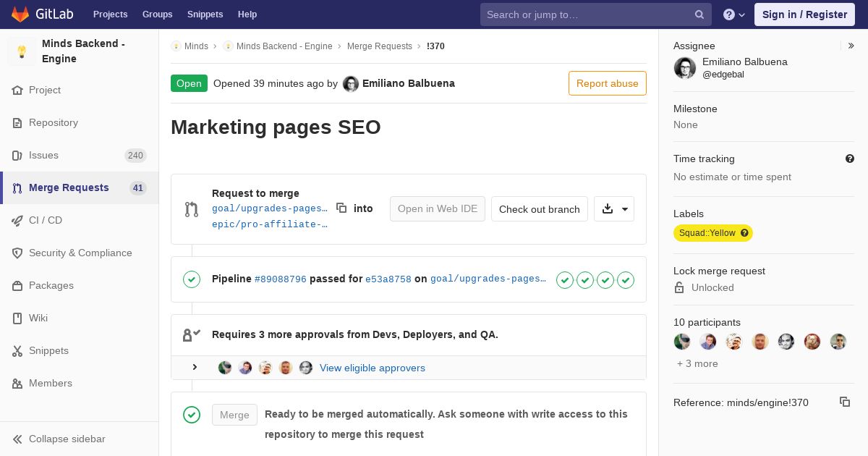Click the second pipeline stage check icon

(x=585, y=279)
